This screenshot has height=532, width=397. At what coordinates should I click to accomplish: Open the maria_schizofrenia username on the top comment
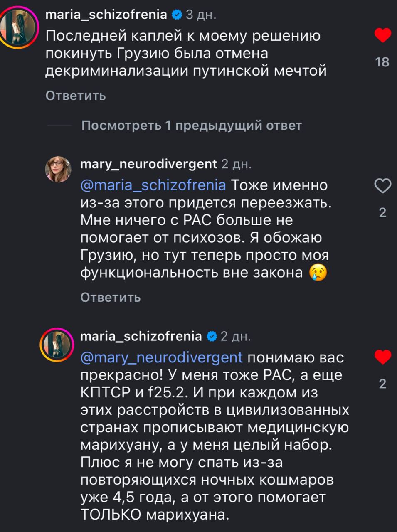pyautogui.click(x=106, y=15)
